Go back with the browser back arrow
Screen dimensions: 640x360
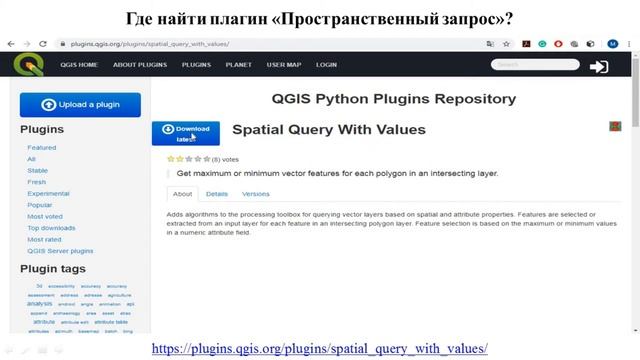pos(11,44)
